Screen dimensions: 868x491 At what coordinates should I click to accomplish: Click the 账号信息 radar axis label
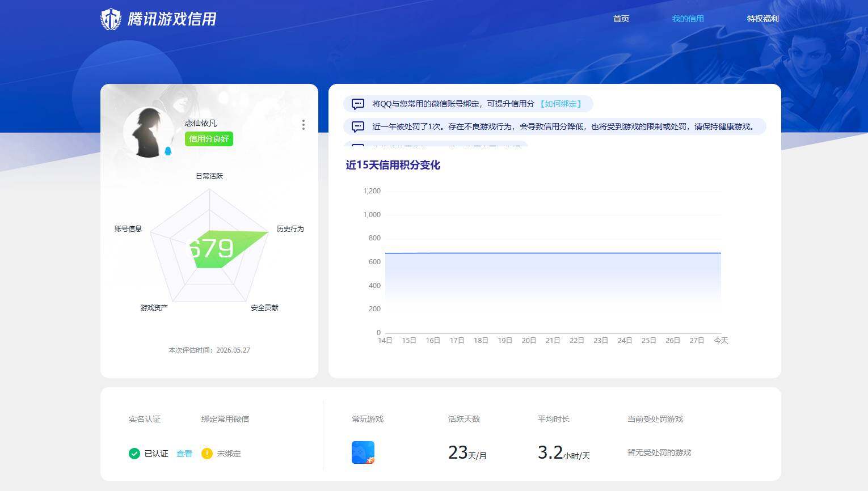(x=128, y=228)
